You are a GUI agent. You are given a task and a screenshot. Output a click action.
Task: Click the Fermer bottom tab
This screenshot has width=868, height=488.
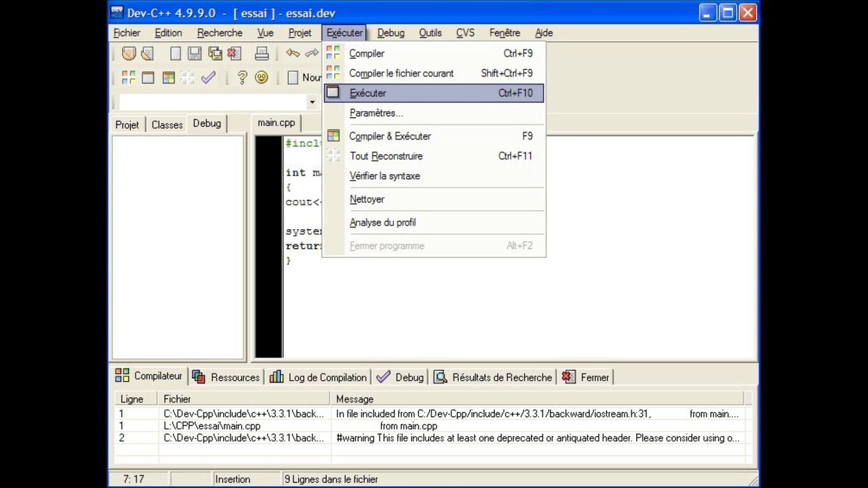click(x=586, y=377)
